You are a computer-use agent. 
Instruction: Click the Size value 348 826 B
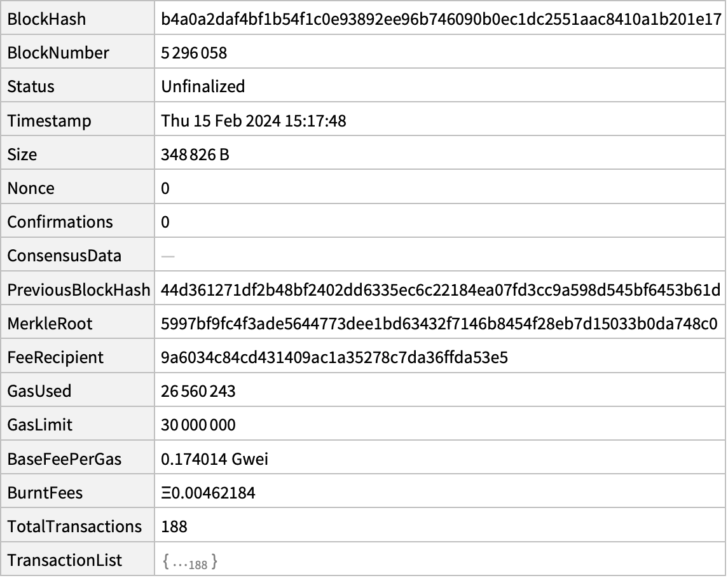(195, 155)
